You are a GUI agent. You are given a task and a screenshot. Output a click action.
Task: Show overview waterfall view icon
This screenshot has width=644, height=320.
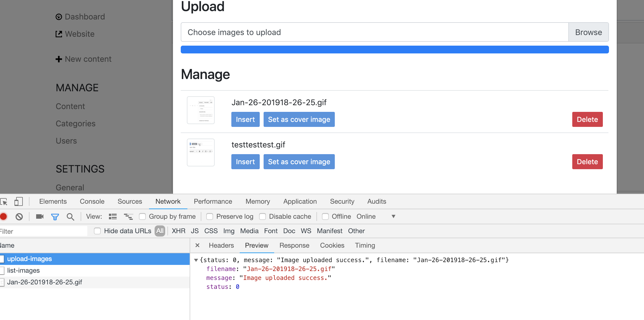pos(128,216)
